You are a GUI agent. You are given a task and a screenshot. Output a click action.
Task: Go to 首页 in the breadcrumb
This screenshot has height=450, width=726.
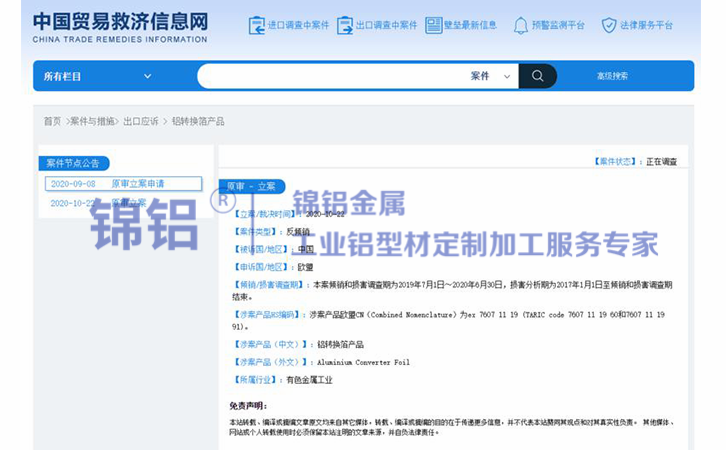(52, 121)
